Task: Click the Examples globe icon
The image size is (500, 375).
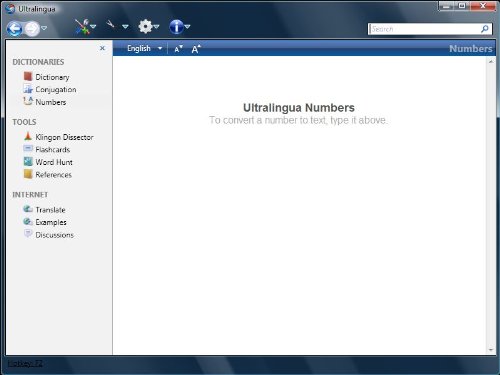Action: click(28, 221)
